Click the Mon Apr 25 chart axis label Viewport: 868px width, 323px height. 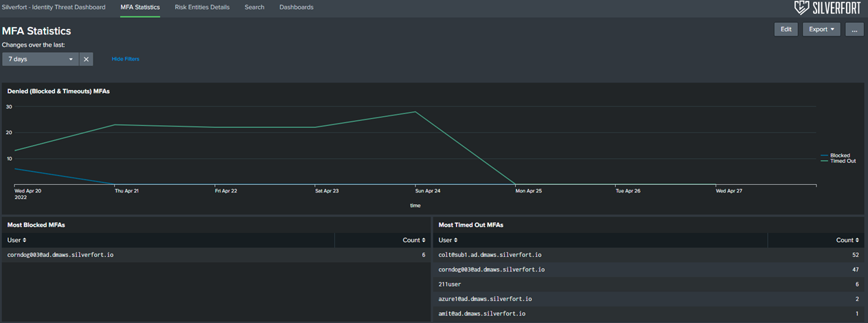coord(529,190)
